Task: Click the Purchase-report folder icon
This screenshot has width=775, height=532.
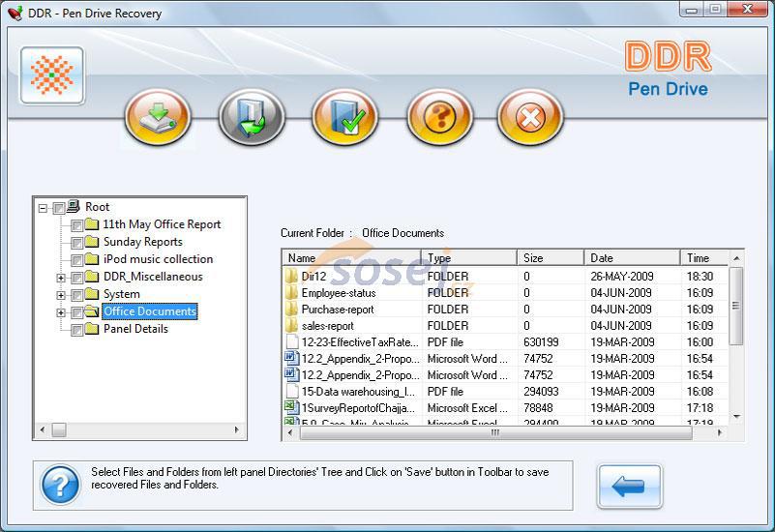Action: (291, 309)
